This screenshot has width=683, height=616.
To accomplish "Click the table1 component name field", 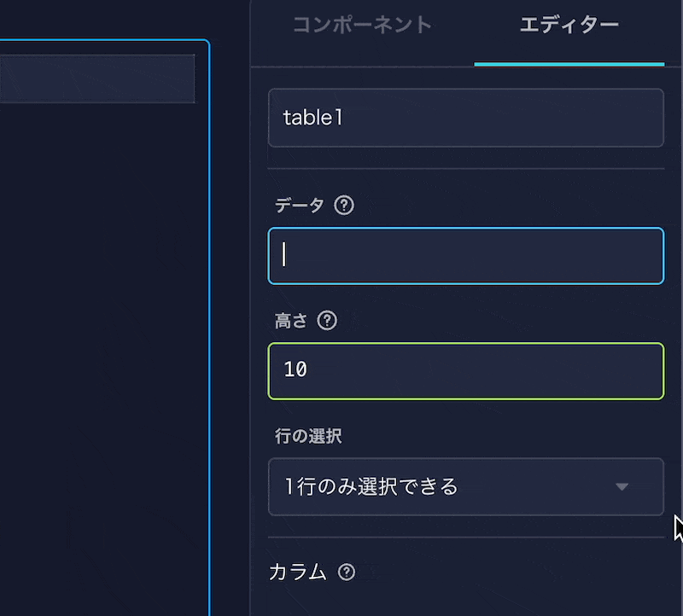I will pos(465,118).
